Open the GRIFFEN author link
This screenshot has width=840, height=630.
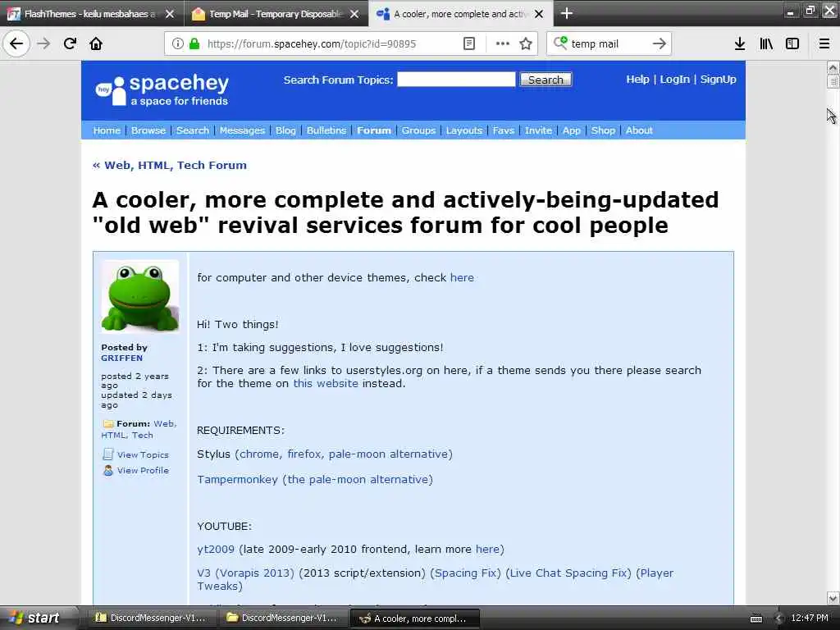121,358
